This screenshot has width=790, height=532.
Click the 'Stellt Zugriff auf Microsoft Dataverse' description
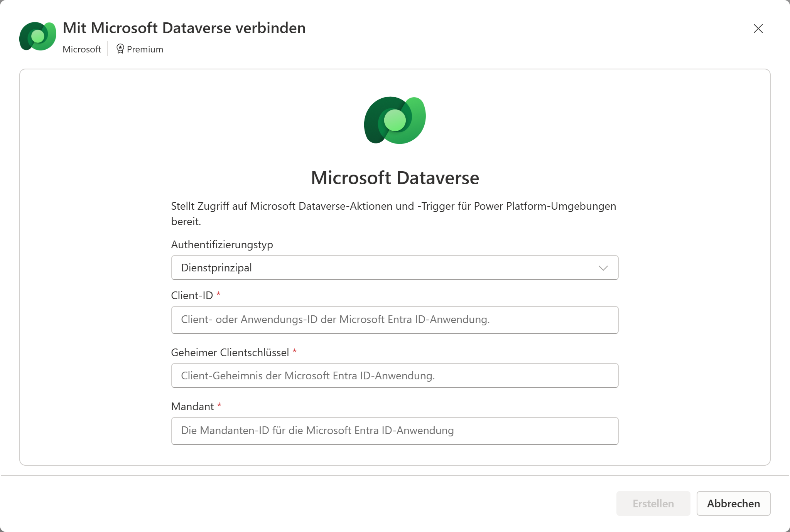point(393,214)
